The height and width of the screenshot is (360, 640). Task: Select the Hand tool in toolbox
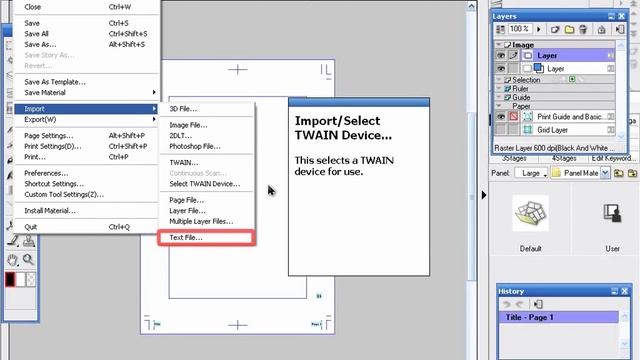point(12,260)
